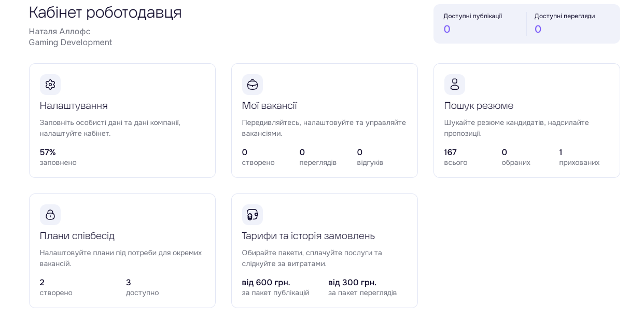Open the Мої вакансії section
Viewport: 644px width, 320px height.
pyautogui.click(x=269, y=106)
